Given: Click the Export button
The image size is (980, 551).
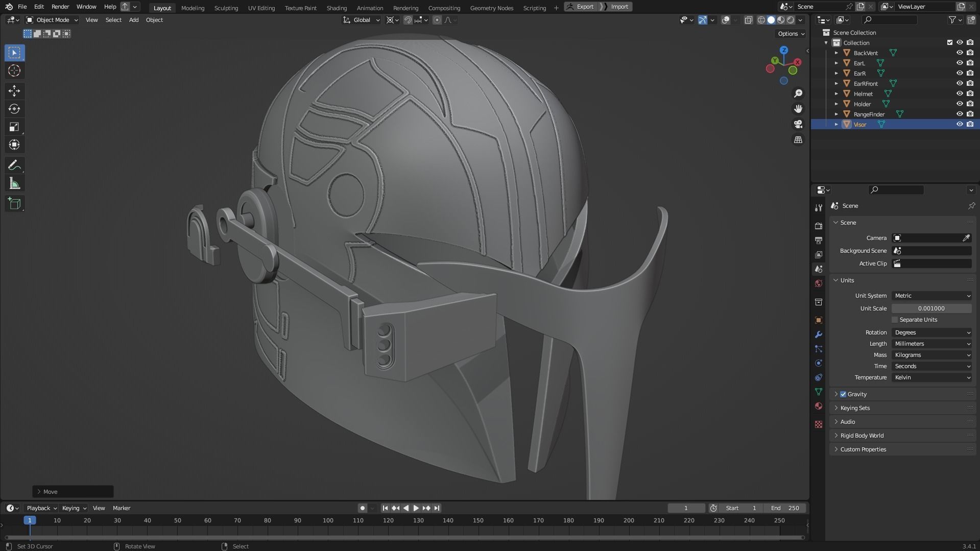Looking at the screenshot, I should (581, 7).
